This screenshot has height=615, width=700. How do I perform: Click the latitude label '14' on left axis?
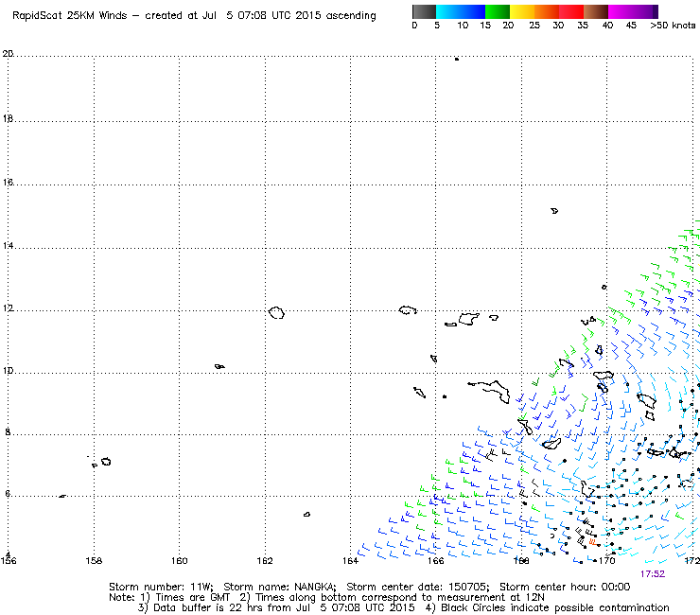(8, 246)
